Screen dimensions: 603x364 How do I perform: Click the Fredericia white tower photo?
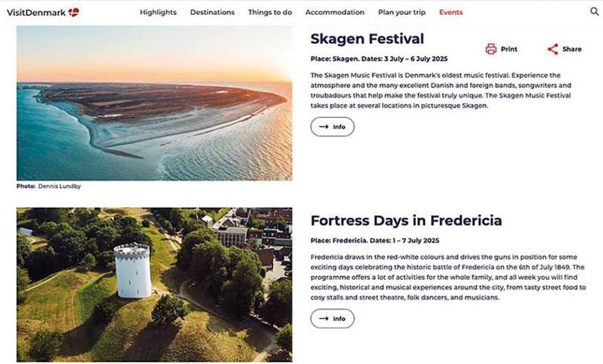pos(154,284)
